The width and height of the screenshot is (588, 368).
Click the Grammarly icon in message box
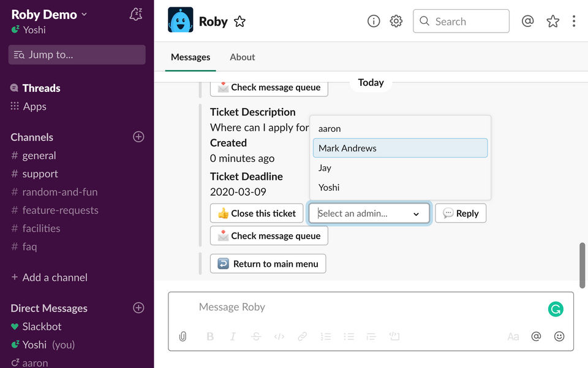556,309
